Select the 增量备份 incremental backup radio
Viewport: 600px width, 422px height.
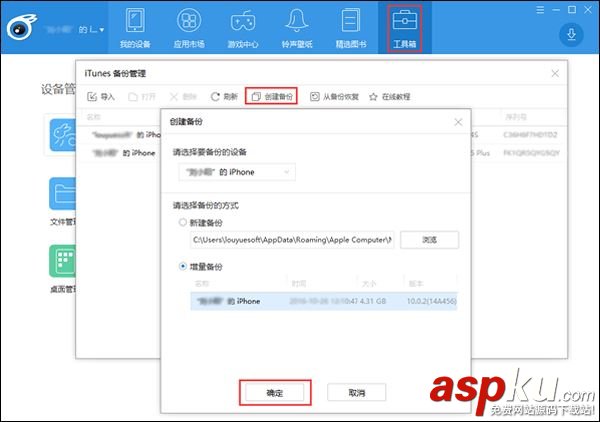[x=183, y=266]
